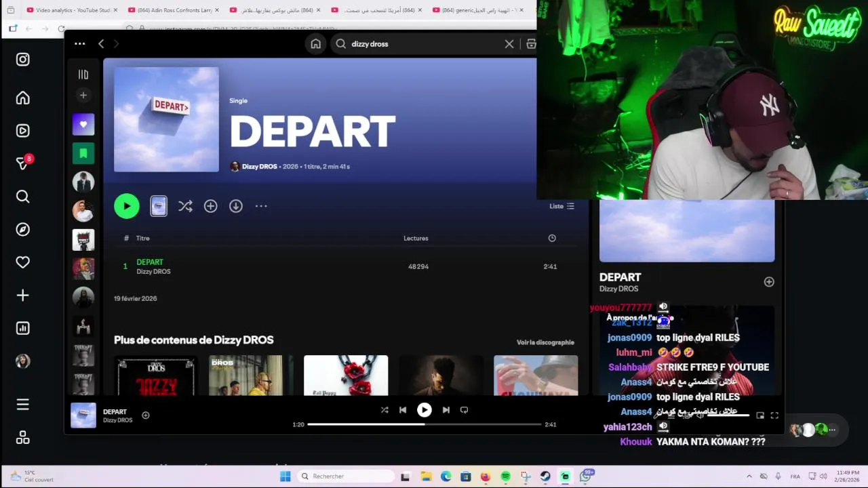Open the Meta apps icon in Instagram sidebar
This screenshot has height=488, width=868.
point(22,438)
